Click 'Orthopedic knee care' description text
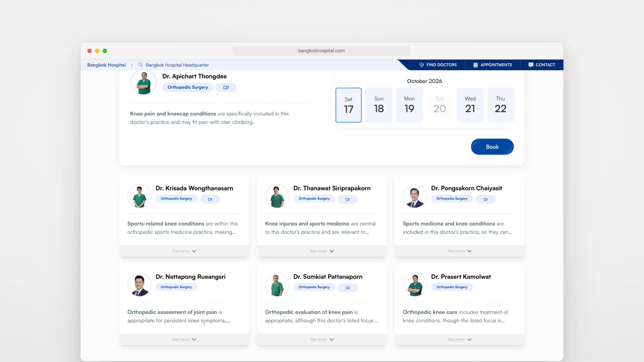644x362 pixels. pyautogui.click(x=430, y=312)
